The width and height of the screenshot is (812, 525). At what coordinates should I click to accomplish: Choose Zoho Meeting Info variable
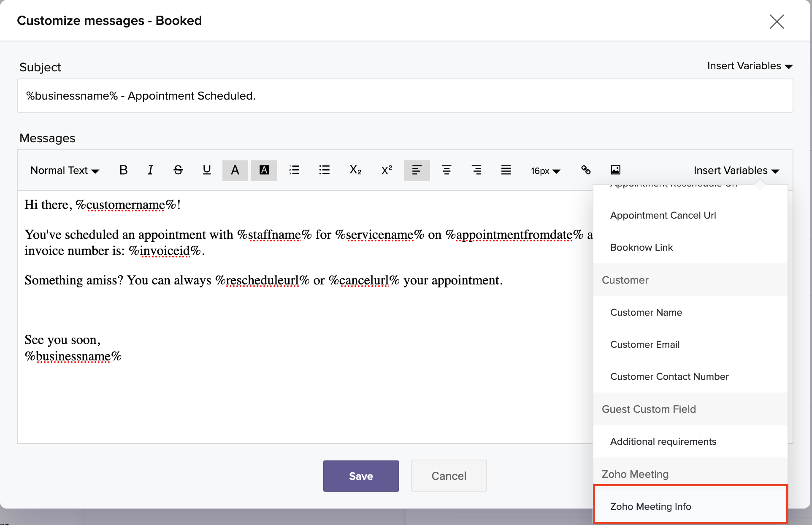point(650,506)
